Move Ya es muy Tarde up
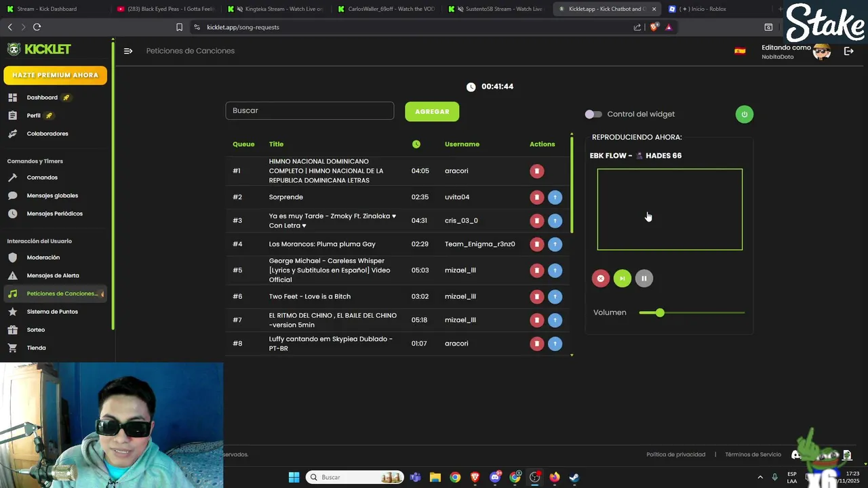 coord(555,221)
